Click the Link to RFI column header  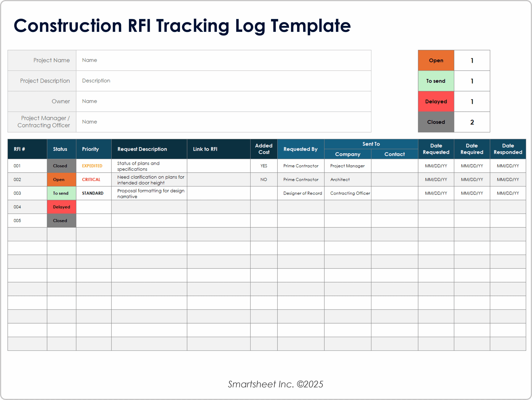click(219, 149)
